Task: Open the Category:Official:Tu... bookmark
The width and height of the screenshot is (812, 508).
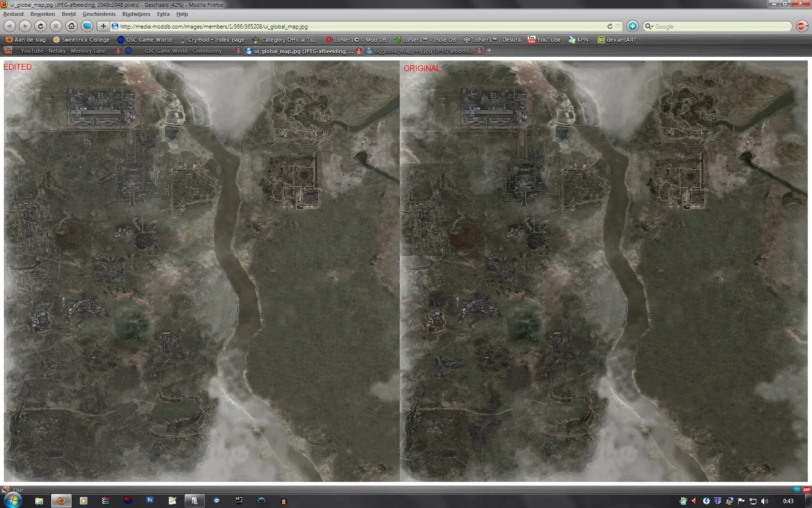Action: point(285,40)
